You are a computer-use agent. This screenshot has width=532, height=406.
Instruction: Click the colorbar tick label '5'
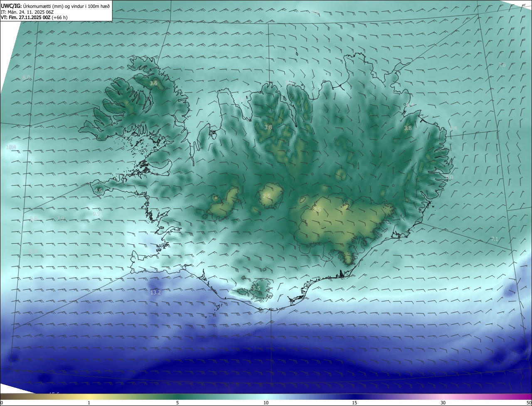[x=177, y=403]
